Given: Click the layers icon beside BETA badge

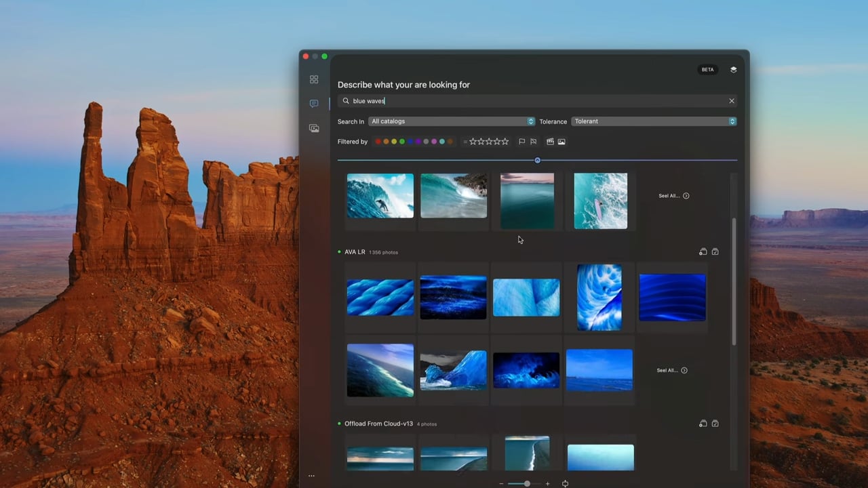Looking at the screenshot, I should [733, 69].
